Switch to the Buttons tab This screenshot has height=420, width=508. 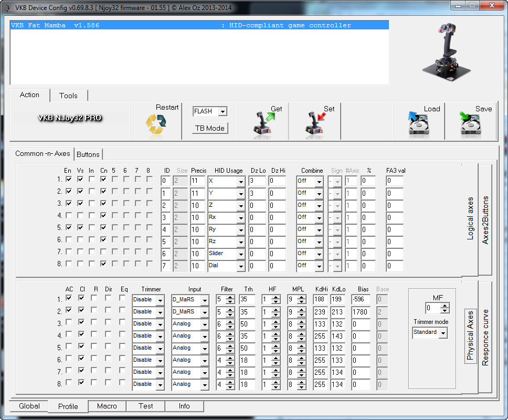click(88, 154)
